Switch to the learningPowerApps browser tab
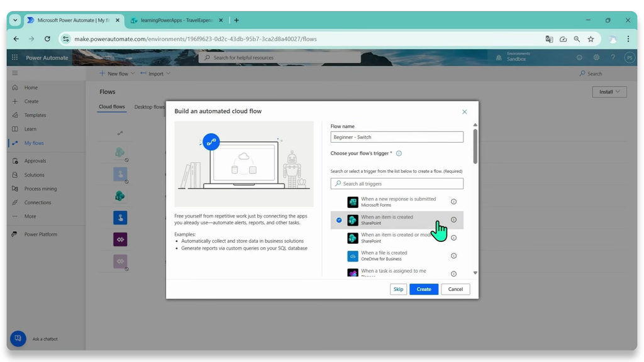This screenshot has width=644, height=362. [177, 20]
